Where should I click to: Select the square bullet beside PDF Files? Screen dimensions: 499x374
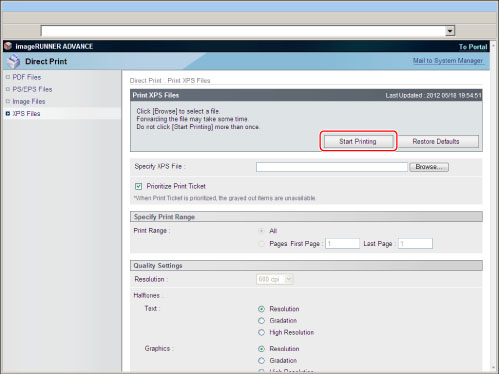click(x=8, y=77)
